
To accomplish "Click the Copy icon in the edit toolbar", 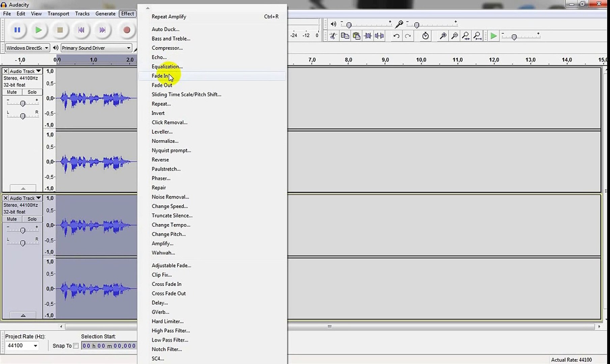I will [x=345, y=36].
